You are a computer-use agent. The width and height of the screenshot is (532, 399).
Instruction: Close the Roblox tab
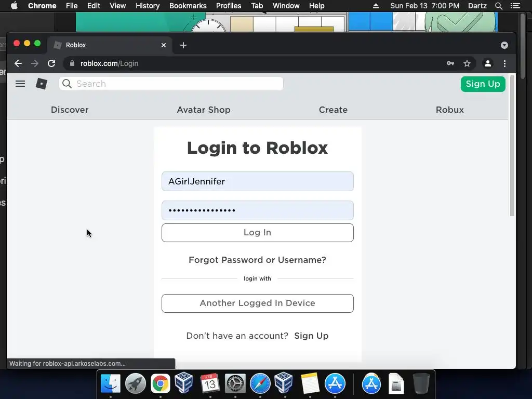pyautogui.click(x=164, y=45)
